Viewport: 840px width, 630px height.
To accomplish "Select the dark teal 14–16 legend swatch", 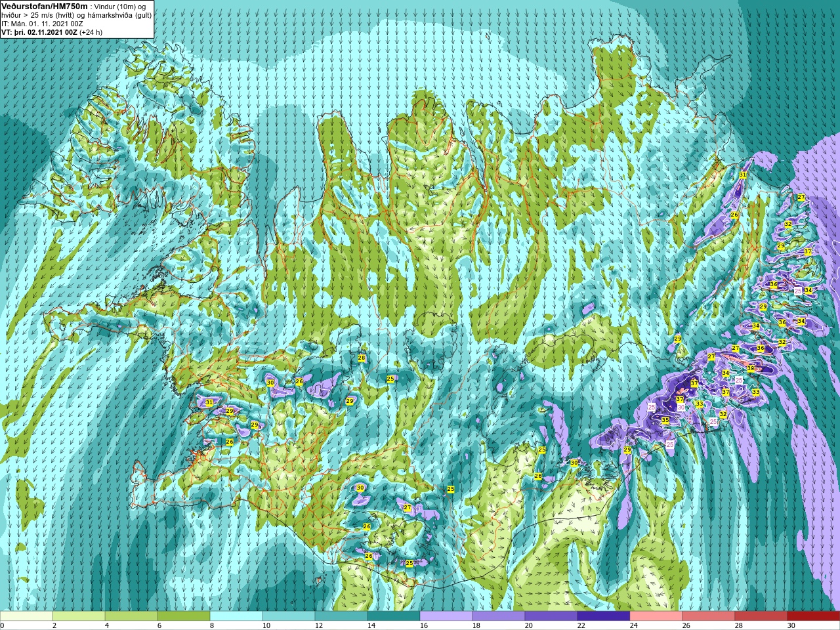I will (394, 616).
